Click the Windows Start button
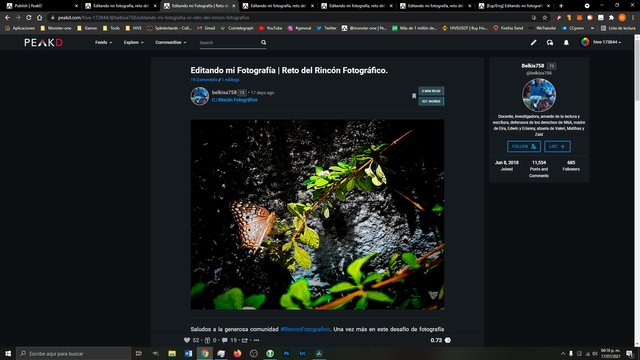 [8, 353]
